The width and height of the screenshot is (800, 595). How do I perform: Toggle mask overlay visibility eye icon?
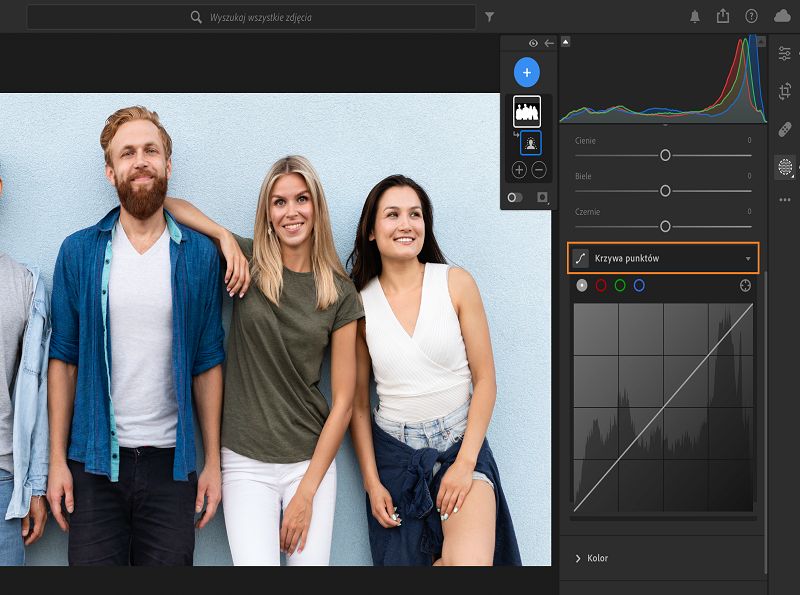tap(533, 43)
